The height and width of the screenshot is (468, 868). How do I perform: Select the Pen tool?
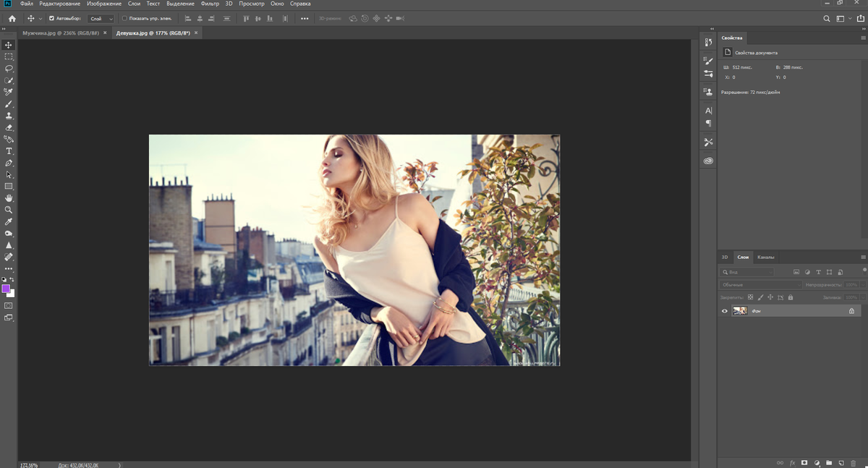(x=9, y=163)
